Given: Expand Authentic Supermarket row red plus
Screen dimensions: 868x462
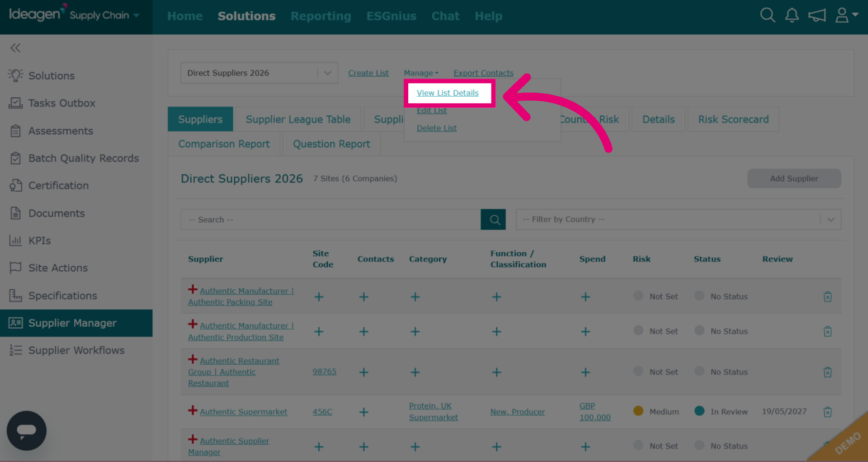Looking at the screenshot, I should 193,410.
